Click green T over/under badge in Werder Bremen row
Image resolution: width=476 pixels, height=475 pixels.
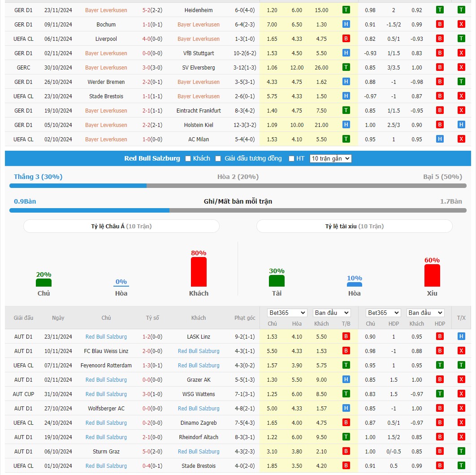[461, 81]
